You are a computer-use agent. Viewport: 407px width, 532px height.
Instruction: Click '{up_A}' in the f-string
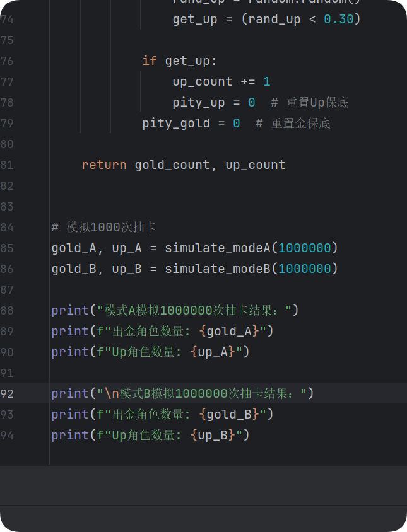point(213,352)
